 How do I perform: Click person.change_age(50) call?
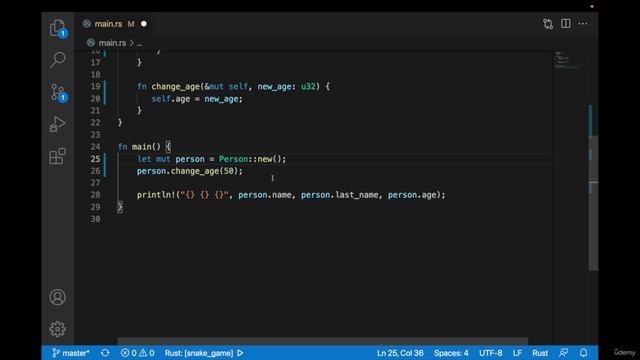pos(189,171)
